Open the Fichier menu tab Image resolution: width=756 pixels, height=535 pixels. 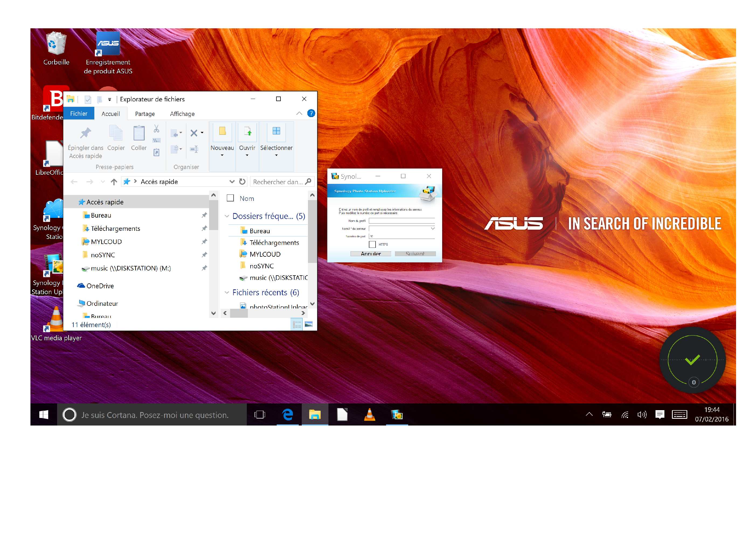click(79, 114)
